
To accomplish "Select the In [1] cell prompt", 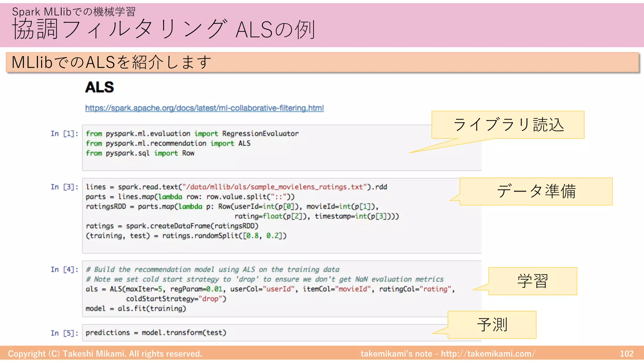I will point(64,134).
